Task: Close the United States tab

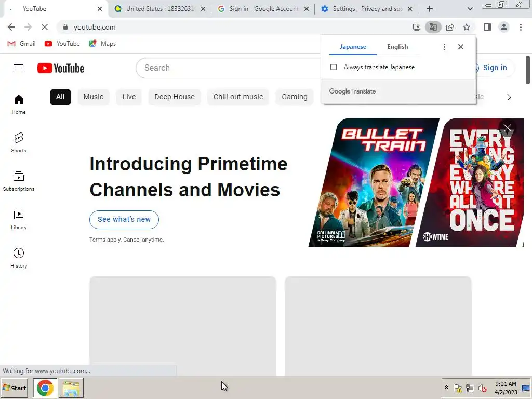Action: click(203, 9)
